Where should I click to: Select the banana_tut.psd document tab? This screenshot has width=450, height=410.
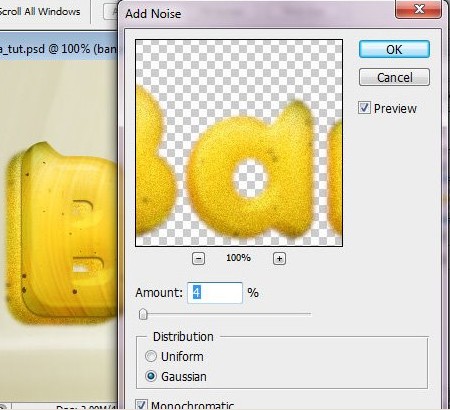pyautogui.click(x=59, y=49)
